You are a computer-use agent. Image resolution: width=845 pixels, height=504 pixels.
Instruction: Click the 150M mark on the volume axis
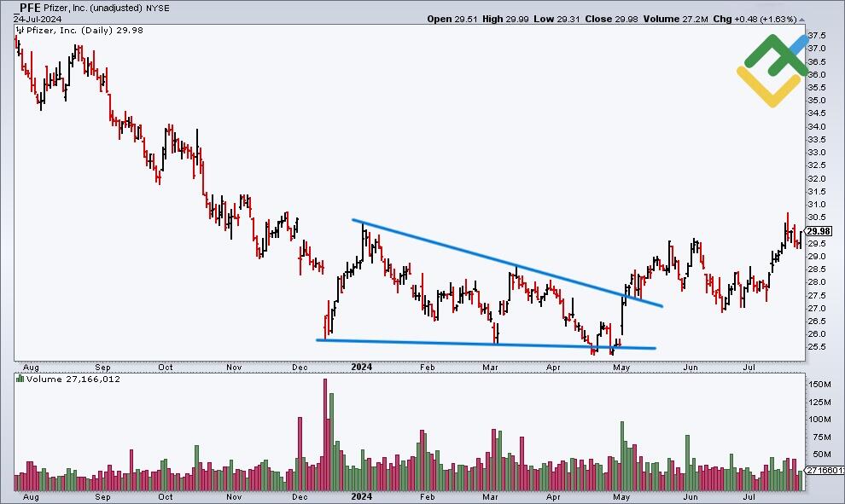820,385
